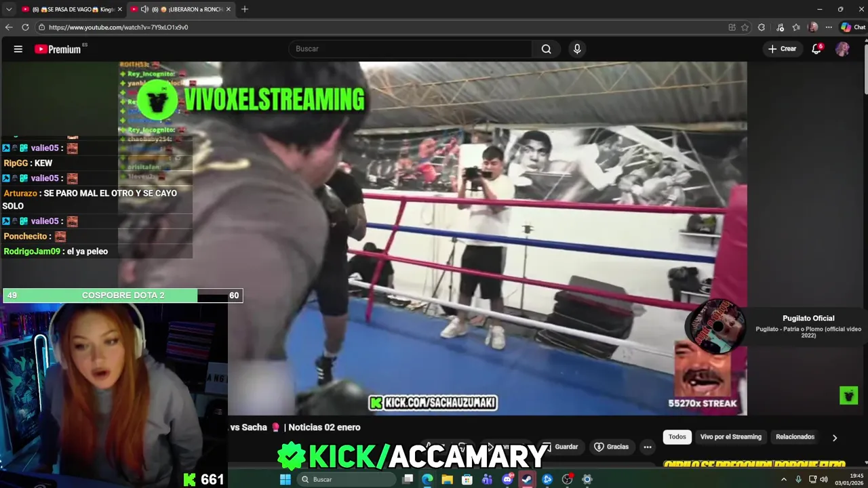Open Task View on taskbar
Screen dimensions: 868x488
(x=408, y=479)
